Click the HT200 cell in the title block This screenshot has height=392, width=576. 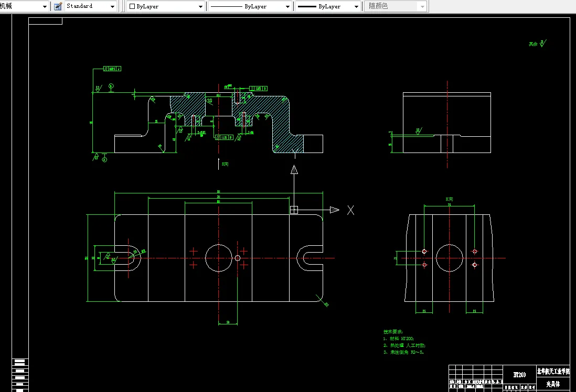(x=519, y=375)
